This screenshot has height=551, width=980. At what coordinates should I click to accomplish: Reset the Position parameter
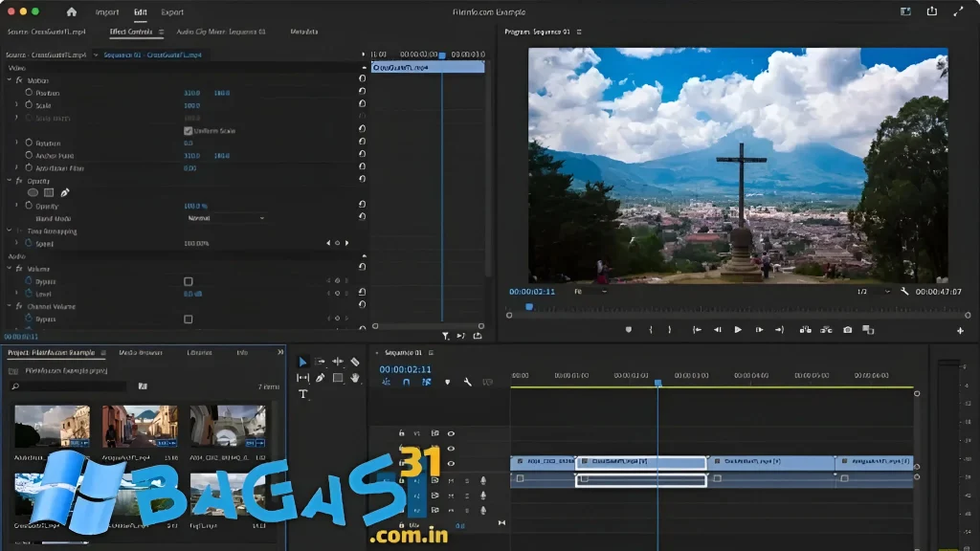(362, 91)
